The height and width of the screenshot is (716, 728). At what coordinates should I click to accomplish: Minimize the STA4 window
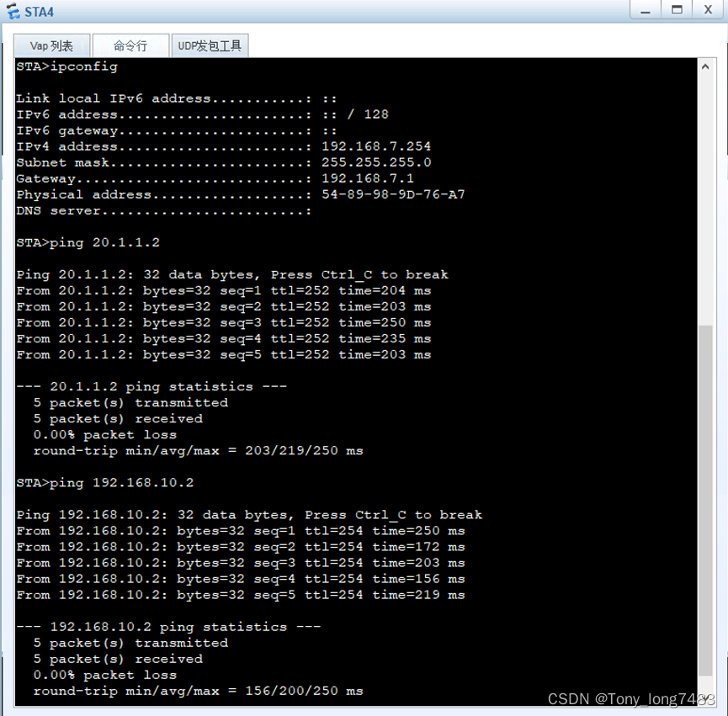(646, 10)
